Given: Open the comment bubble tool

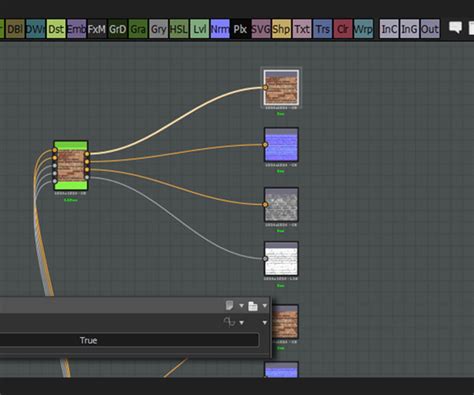Looking at the screenshot, I should 455,27.
